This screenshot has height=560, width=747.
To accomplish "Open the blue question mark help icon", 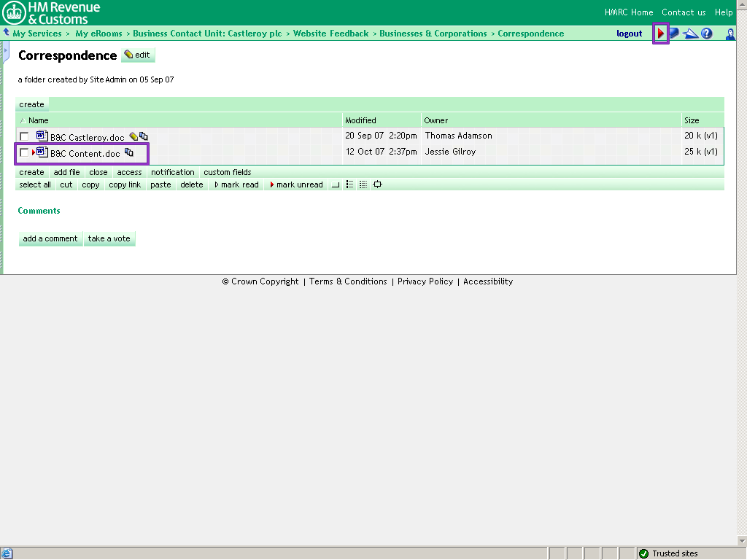I will pos(706,34).
